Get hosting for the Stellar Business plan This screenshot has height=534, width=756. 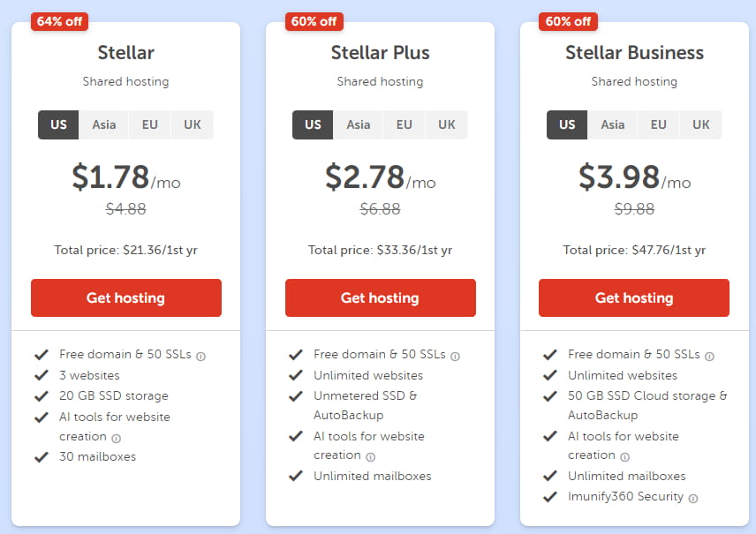(634, 298)
